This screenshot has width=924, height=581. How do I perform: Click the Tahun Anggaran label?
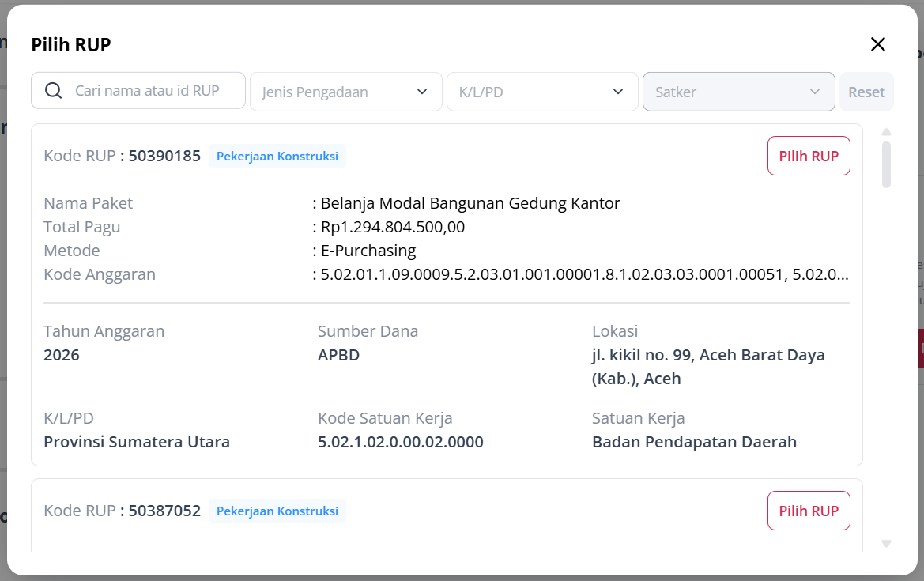[x=104, y=331]
